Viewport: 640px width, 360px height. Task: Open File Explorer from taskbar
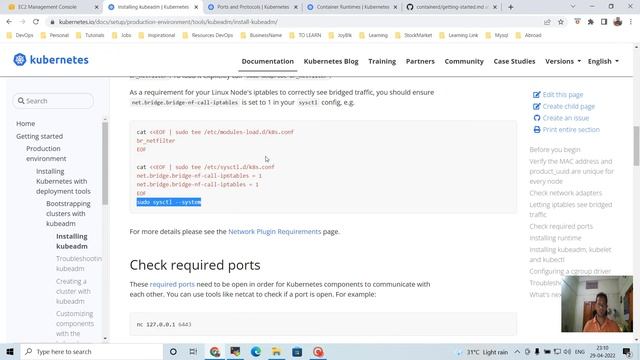tap(276, 351)
